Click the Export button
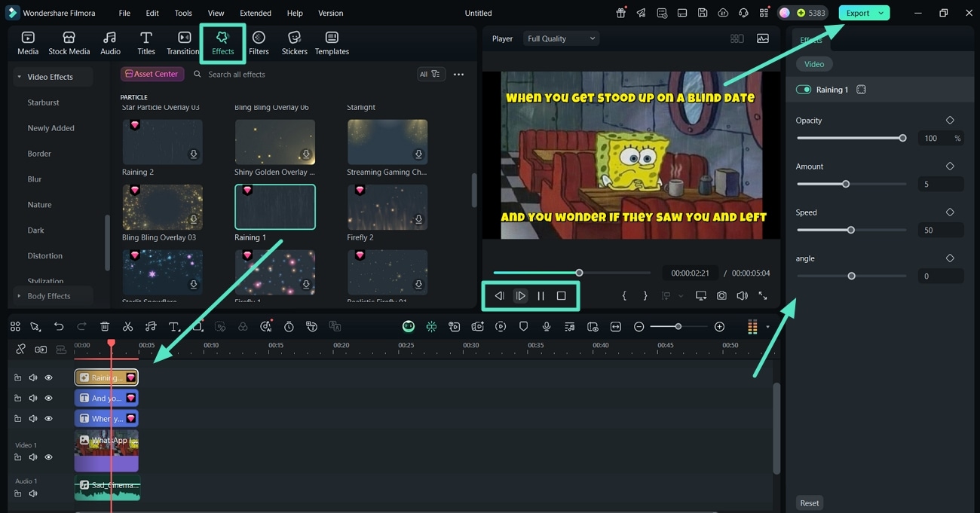The image size is (980, 513). (857, 13)
